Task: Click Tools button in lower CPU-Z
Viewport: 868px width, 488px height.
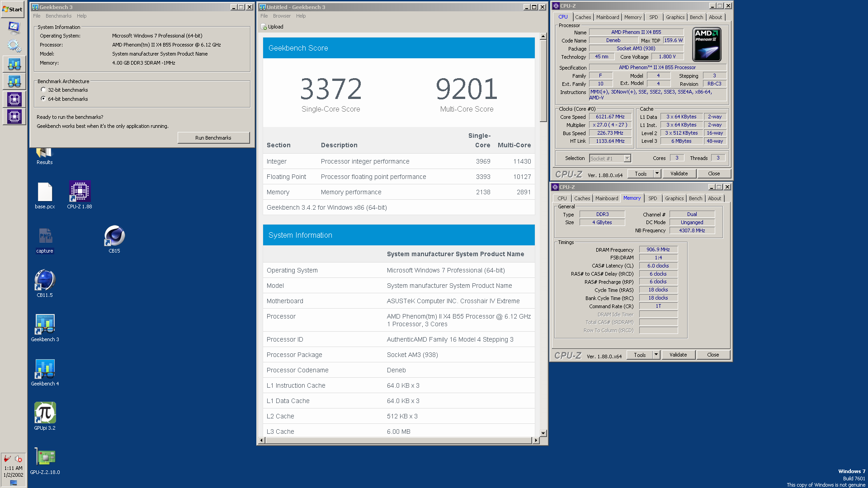Action: point(640,355)
